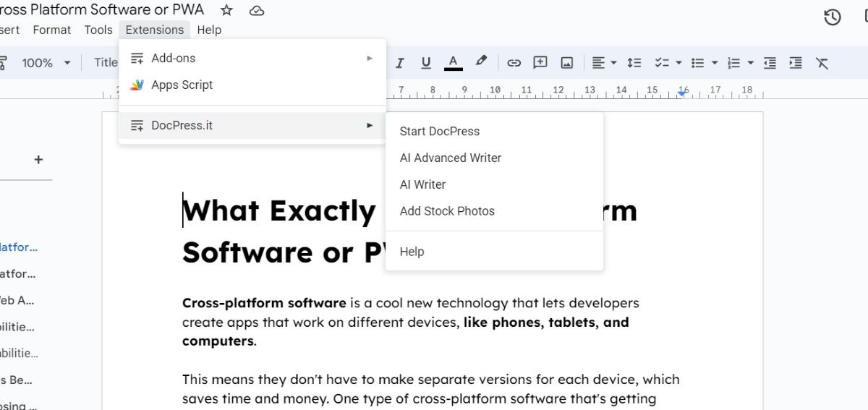Insert a checklist
868x410 pixels.
click(661, 63)
